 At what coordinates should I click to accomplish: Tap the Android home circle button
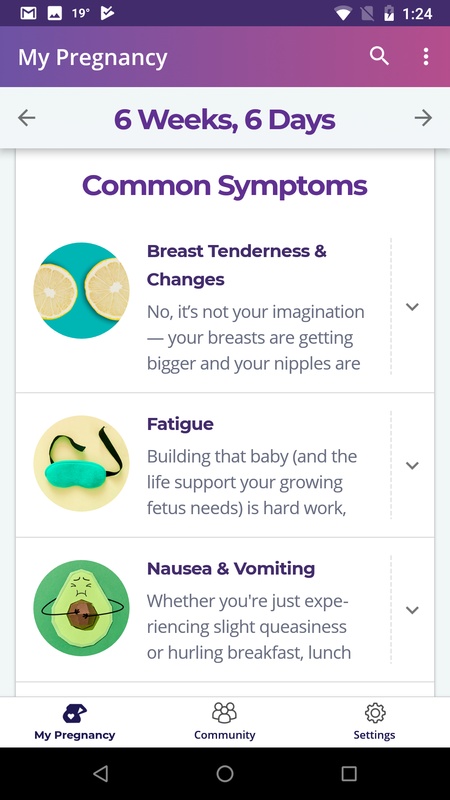(x=225, y=774)
